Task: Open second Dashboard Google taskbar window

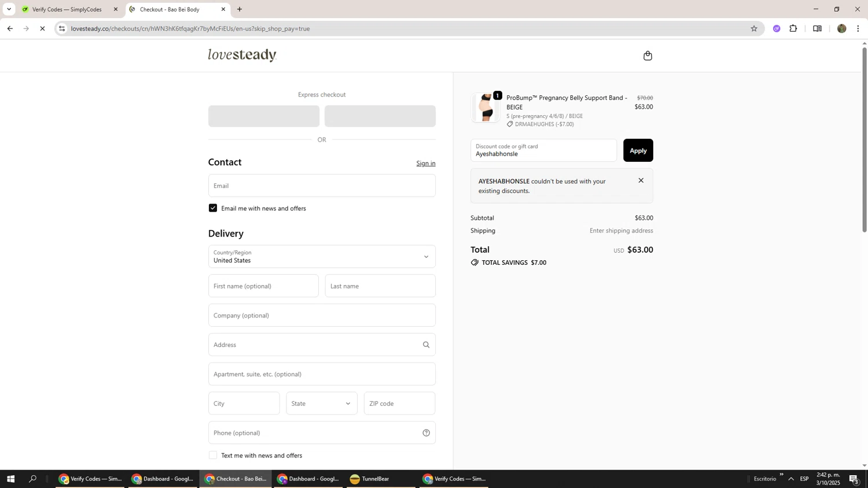Action: tap(308, 479)
